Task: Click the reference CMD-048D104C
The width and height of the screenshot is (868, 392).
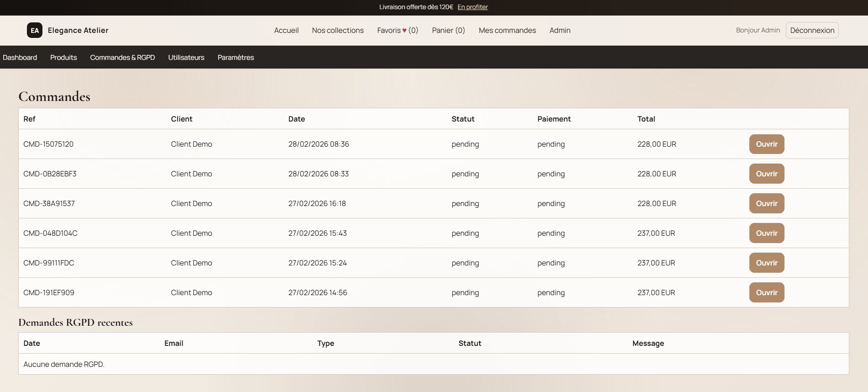Action: 50,233
